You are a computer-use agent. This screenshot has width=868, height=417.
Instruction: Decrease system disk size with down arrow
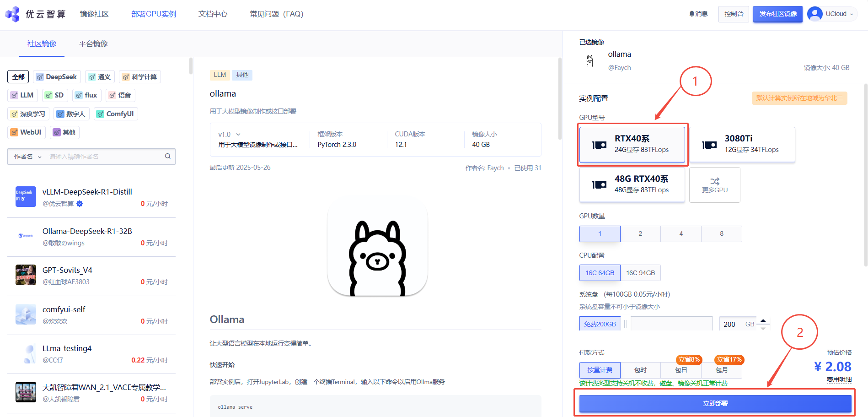[x=763, y=328]
